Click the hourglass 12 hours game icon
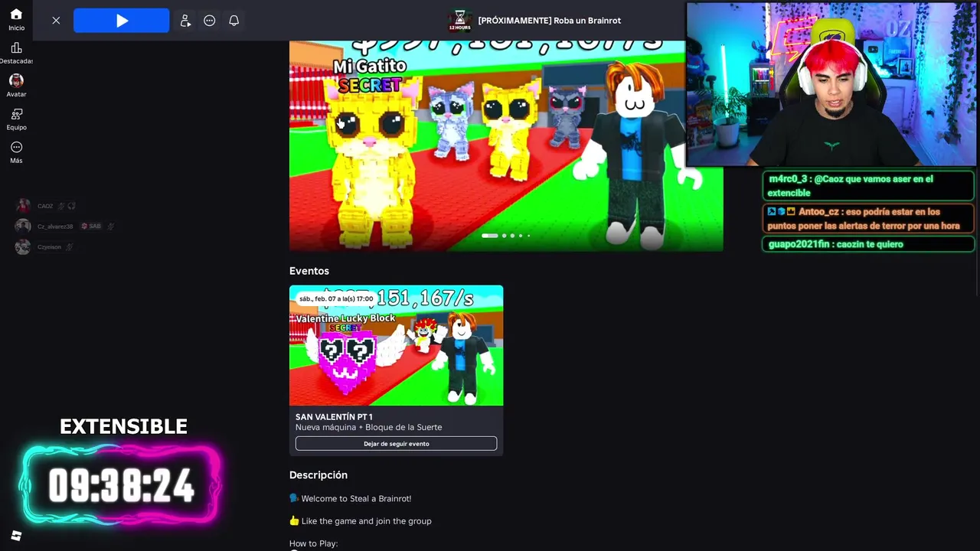 click(459, 21)
